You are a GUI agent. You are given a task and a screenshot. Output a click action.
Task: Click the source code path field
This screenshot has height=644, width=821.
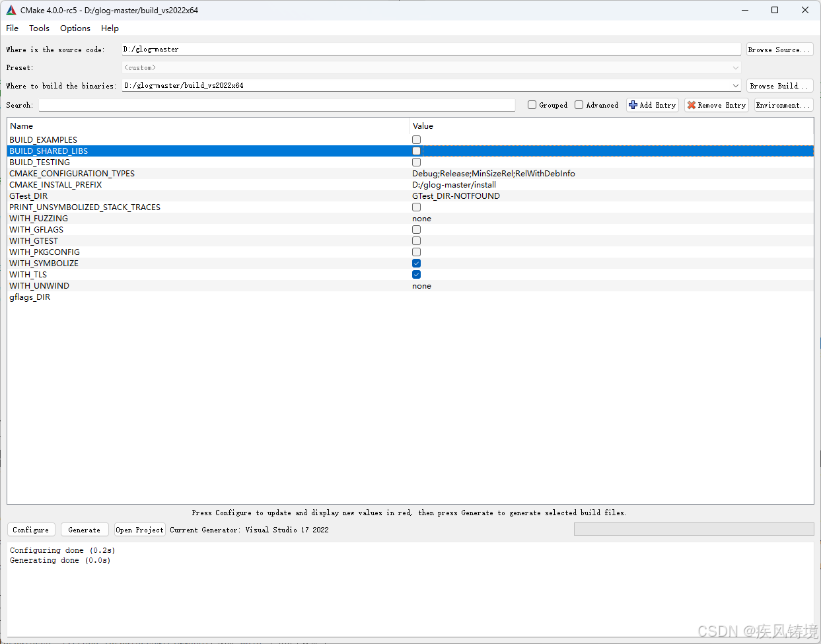[x=431, y=50]
